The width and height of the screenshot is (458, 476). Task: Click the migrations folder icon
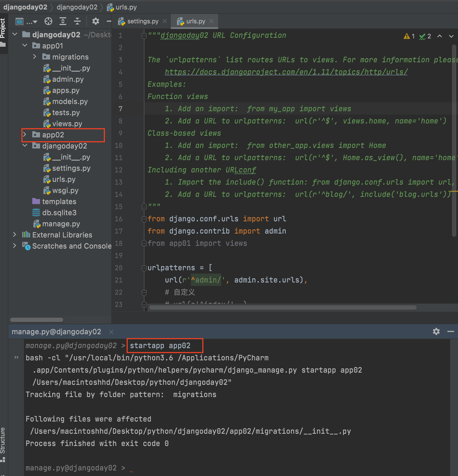tap(46, 57)
